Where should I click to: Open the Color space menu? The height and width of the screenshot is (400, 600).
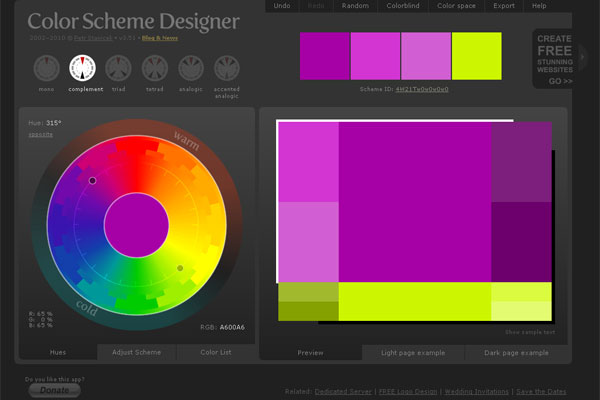[456, 6]
